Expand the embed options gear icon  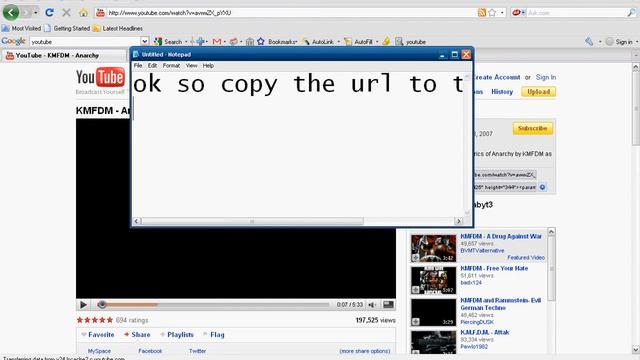coord(542,187)
